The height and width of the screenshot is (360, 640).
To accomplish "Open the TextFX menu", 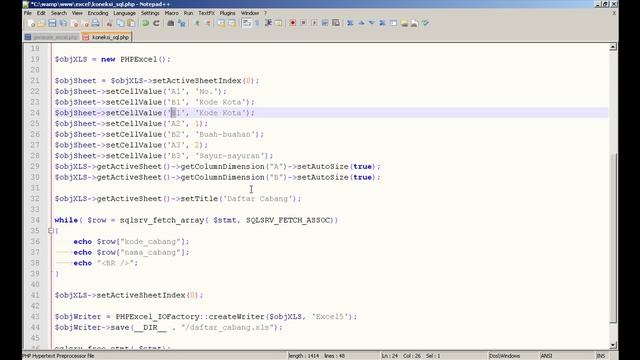I will pyautogui.click(x=207, y=13).
